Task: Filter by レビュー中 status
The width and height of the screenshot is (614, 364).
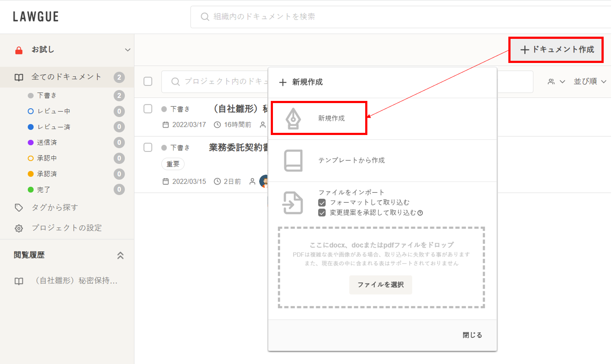Action: click(53, 111)
